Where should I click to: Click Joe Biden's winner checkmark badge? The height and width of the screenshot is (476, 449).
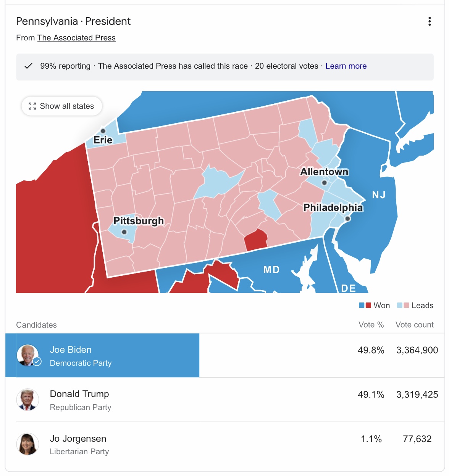click(x=37, y=361)
